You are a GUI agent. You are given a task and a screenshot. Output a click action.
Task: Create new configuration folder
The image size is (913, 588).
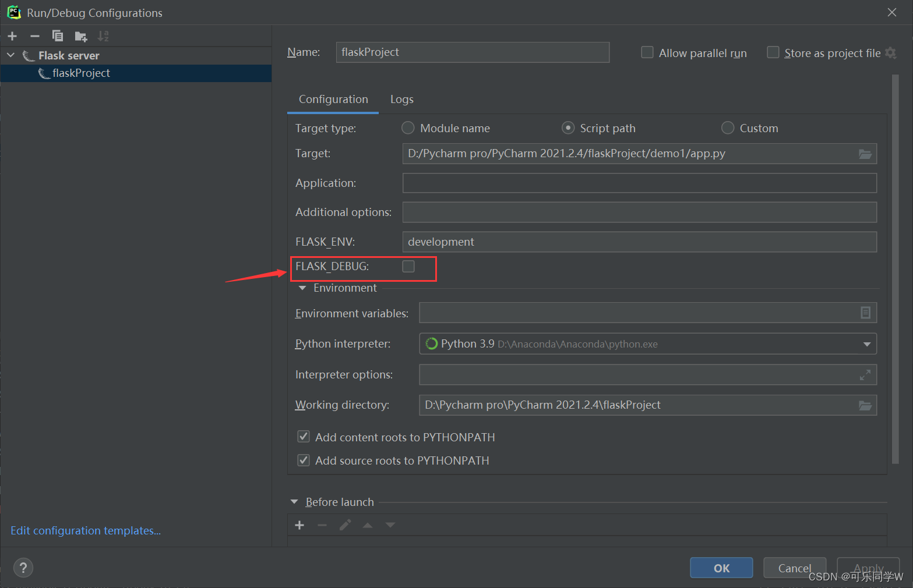pos(81,37)
